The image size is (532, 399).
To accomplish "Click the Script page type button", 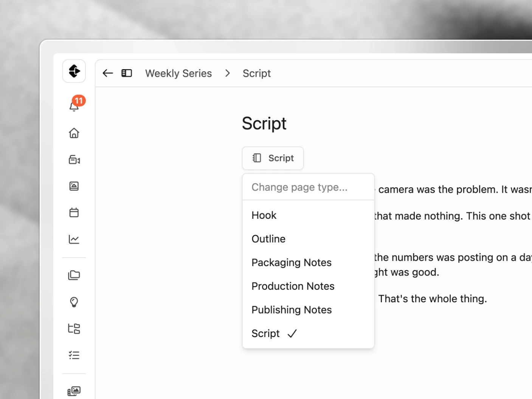I will click(273, 158).
